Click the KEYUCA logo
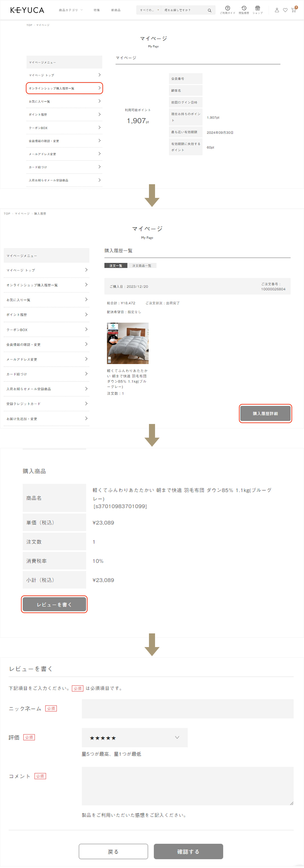The image size is (304, 868). pos(27,10)
